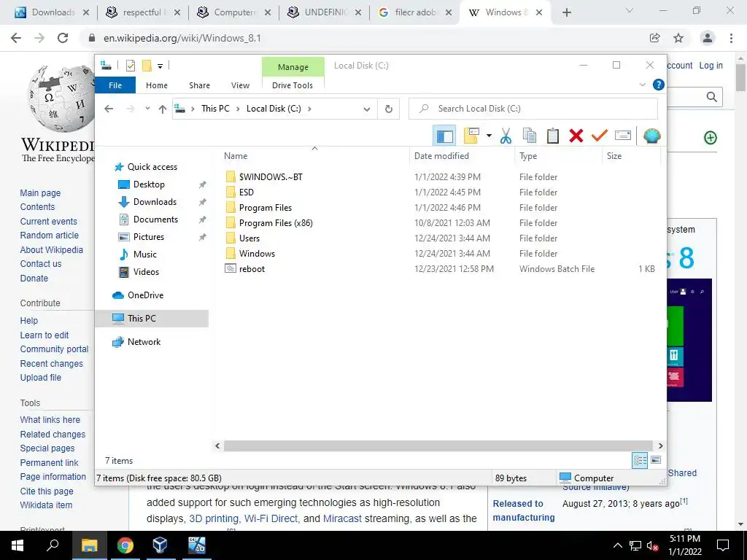Select the Users folder
The height and width of the screenshot is (560, 747).
point(249,238)
